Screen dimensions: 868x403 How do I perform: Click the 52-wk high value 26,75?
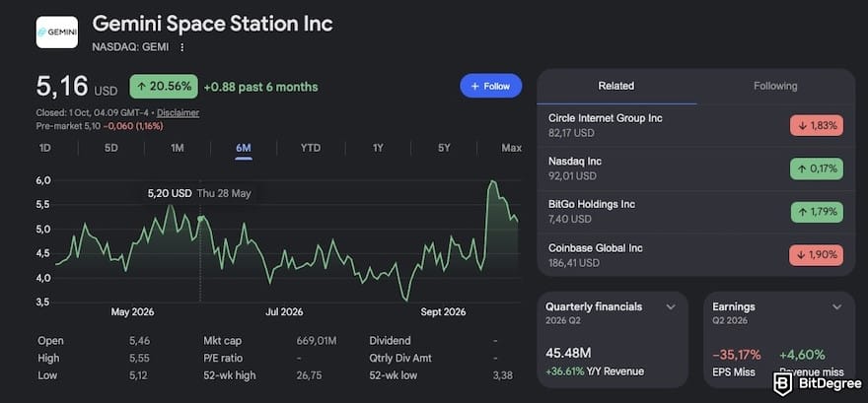310,375
